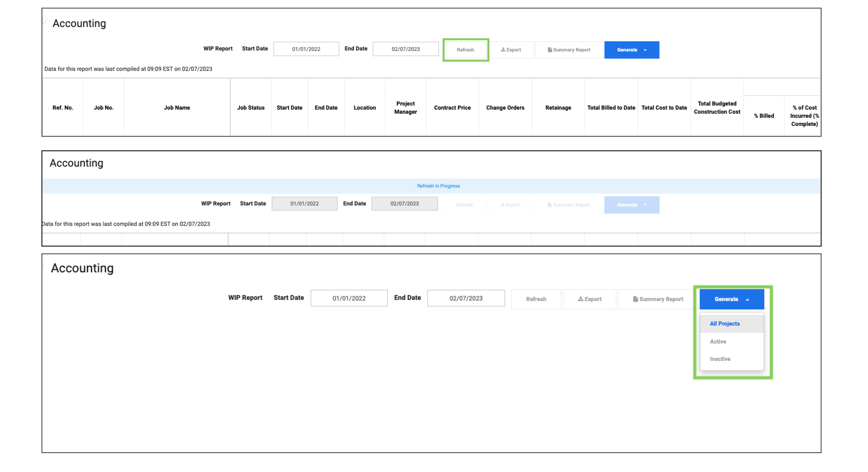The width and height of the screenshot is (868, 472).
Task: Choose Active option in Generate menu
Action: tap(718, 341)
